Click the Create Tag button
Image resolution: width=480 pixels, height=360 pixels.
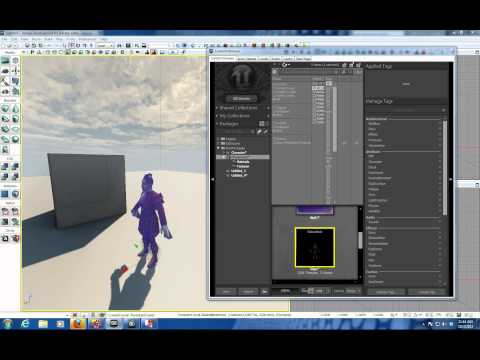click(386, 292)
